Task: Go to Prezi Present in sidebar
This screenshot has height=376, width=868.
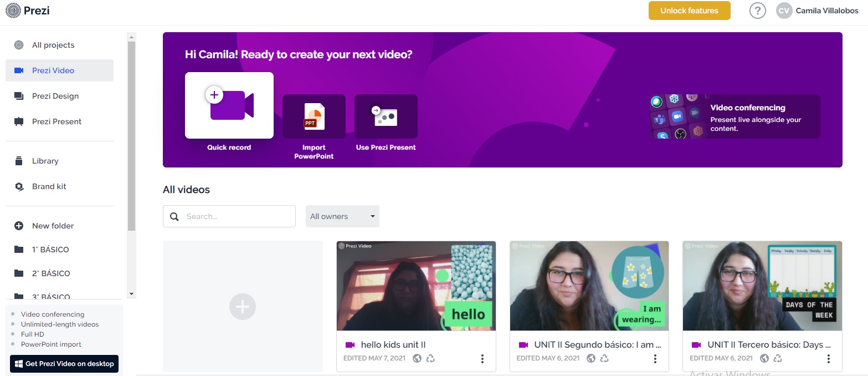Action: pyautogui.click(x=59, y=121)
